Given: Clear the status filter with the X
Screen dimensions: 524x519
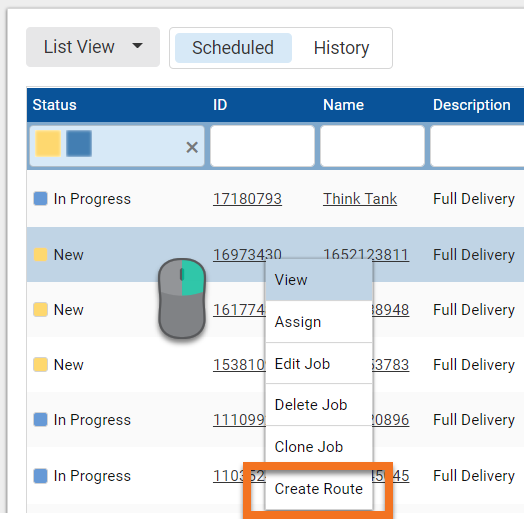Looking at the screenshot, I should [x=192, y=147].
